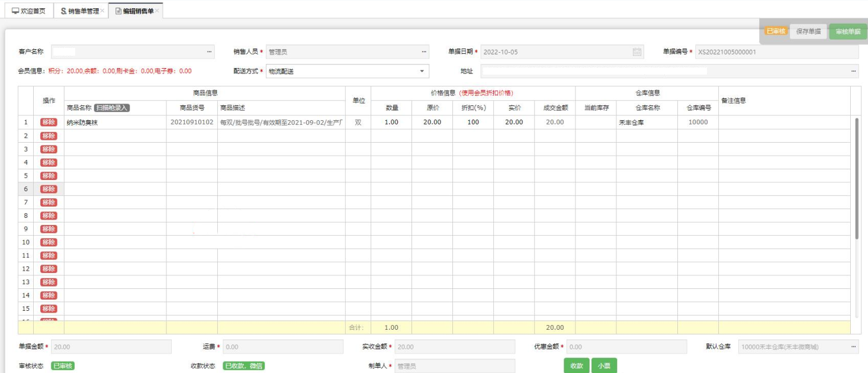Switch to 销售单管理 tab

coord(80,11)
